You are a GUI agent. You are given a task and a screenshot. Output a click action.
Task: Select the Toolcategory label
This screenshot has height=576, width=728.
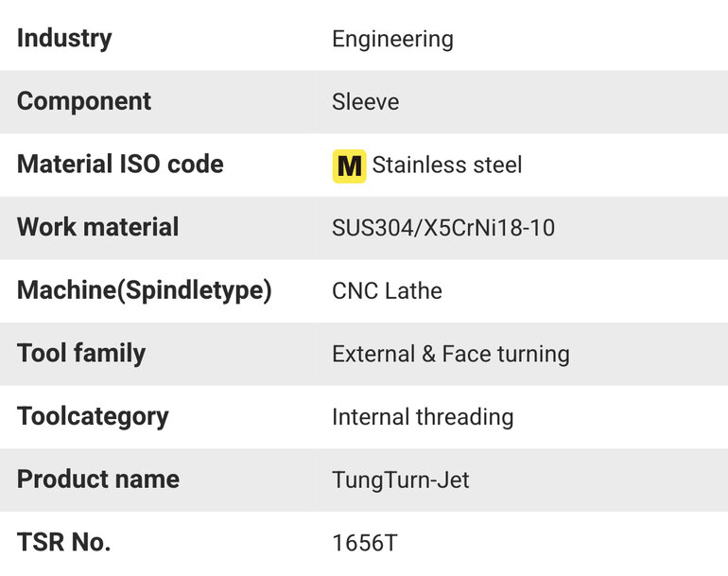pyautogui.click(x=93, y=417)
